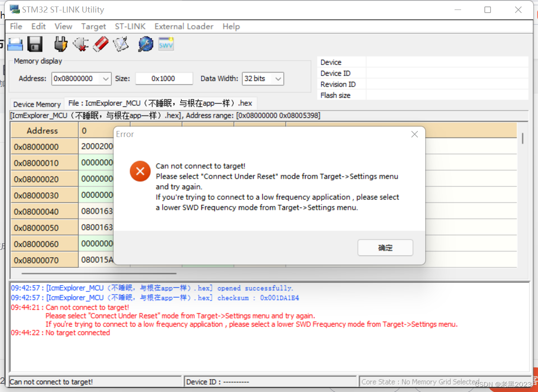Click the globe-and-wrench toolbar icon

(x=146, y=44)
